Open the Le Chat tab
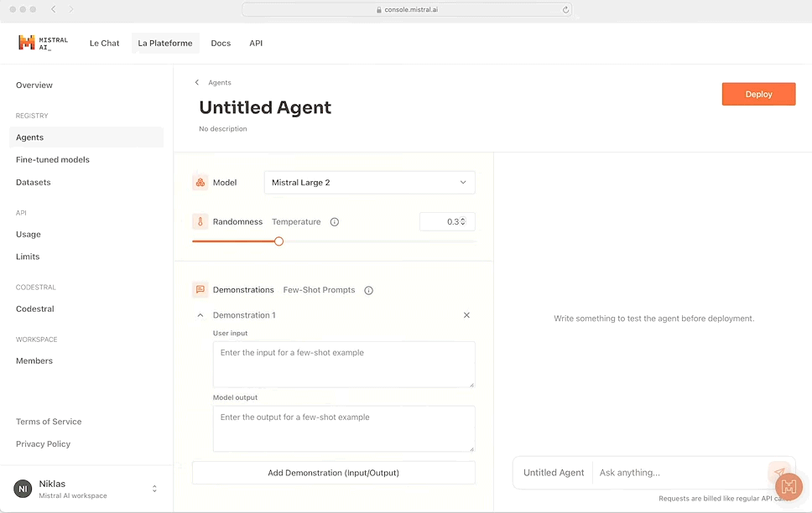The image size is (812, 513). (x=105, y=43)
